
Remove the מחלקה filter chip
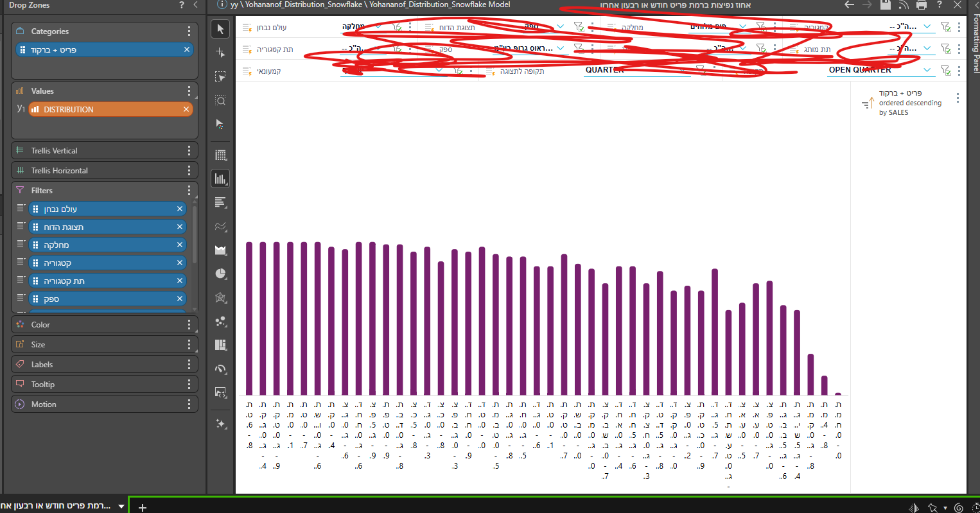point(180,245)
